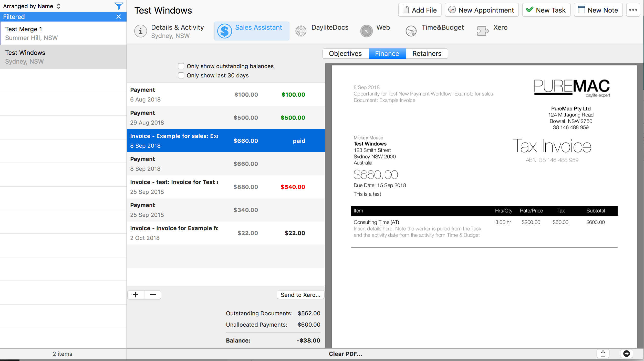
Task: Click the share icon at bottom right
Action: (603, 354)
